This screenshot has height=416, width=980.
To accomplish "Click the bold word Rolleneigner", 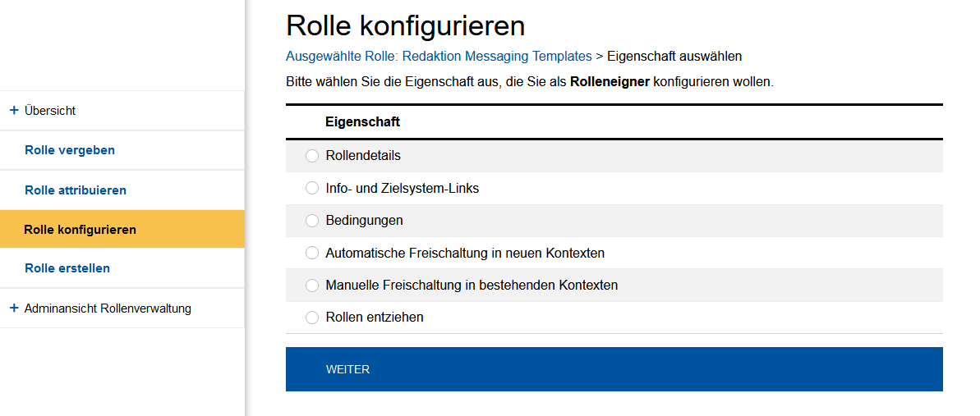I will (610, 82).
